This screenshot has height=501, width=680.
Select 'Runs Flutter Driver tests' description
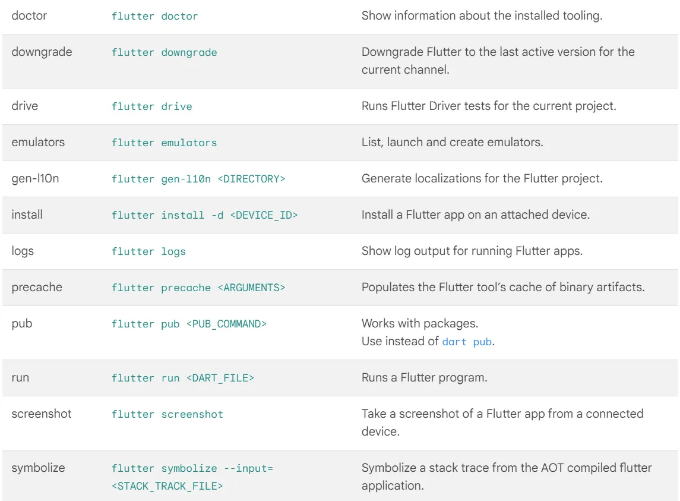tap(489, 106)
